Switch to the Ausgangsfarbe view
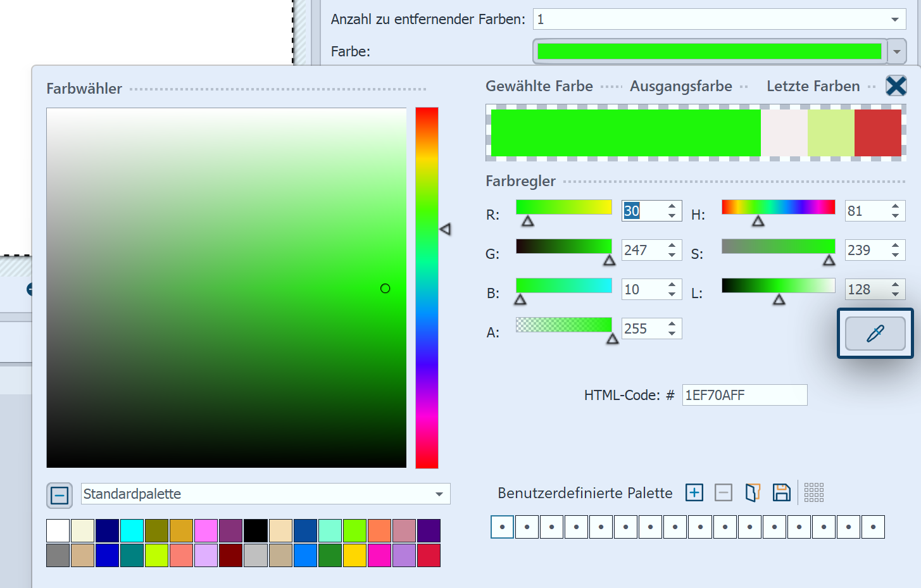This screenshot has height=588, width=921. (x=680, y=86)
